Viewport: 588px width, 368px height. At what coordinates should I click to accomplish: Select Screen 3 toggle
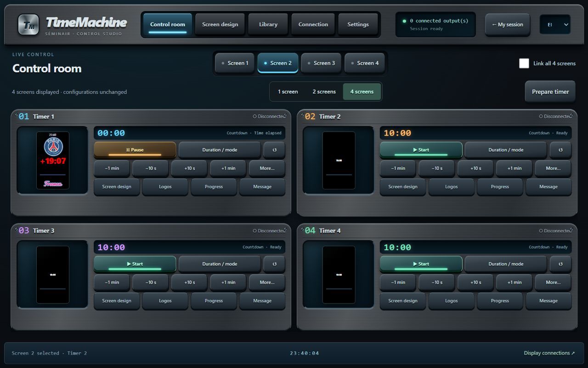tap(321, 63)
